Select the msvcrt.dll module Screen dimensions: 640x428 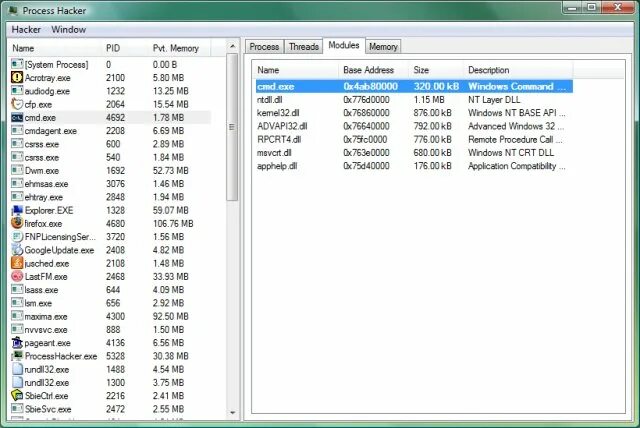coord(274,153)
